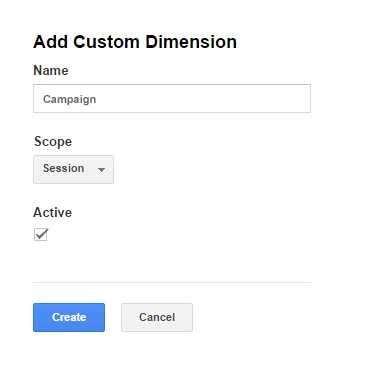The image size is (367, 379).
Task: Click the arrow icon beside Session
Action: (101, 170)
